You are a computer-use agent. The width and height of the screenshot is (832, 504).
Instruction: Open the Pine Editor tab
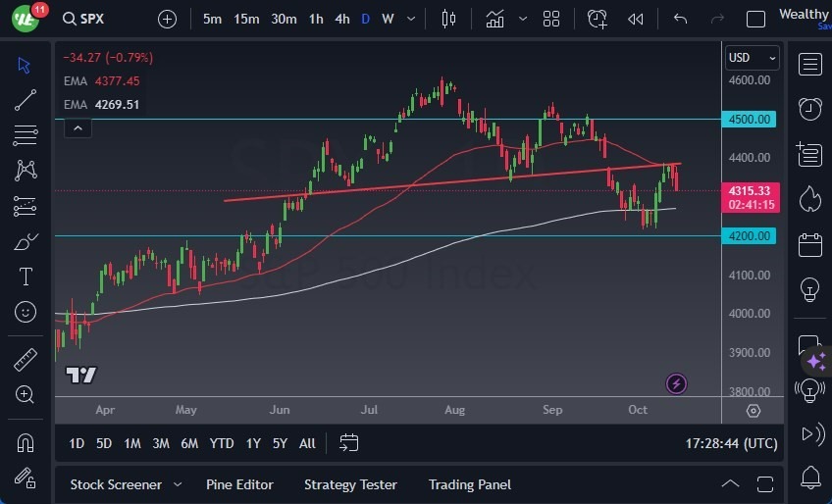(x=239, y=485)
